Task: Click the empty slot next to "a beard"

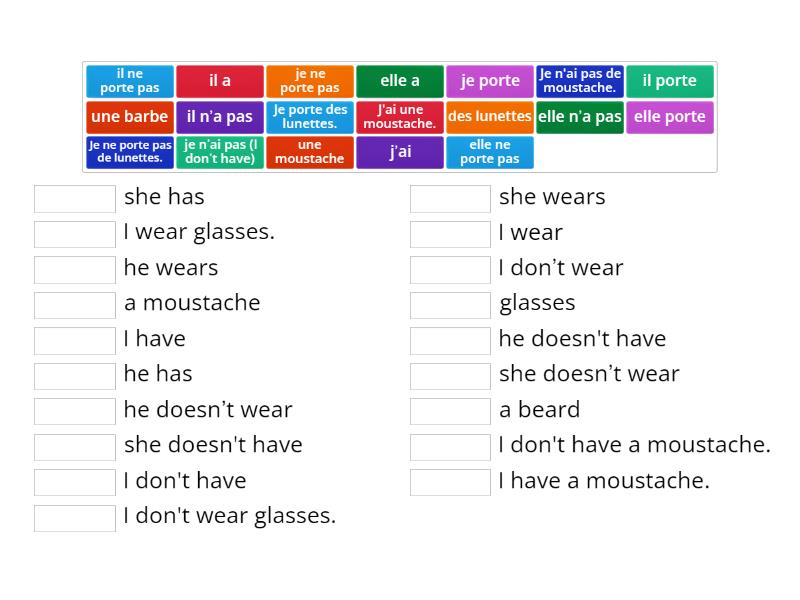Action: coord(450,410)
